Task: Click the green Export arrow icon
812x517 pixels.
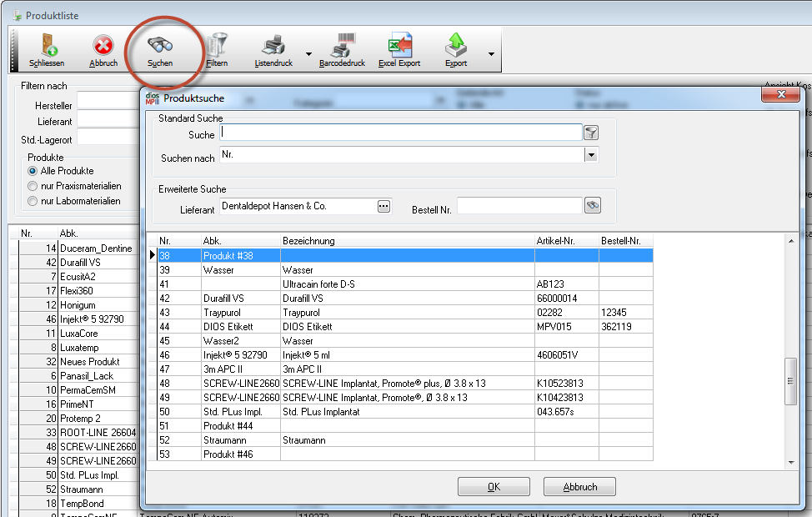Action: (456, 44)
